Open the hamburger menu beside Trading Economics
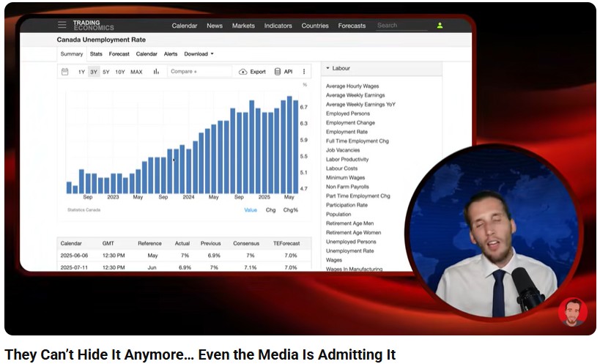Image resolution: width=600 pixels, height=364 pixels. 62,25
